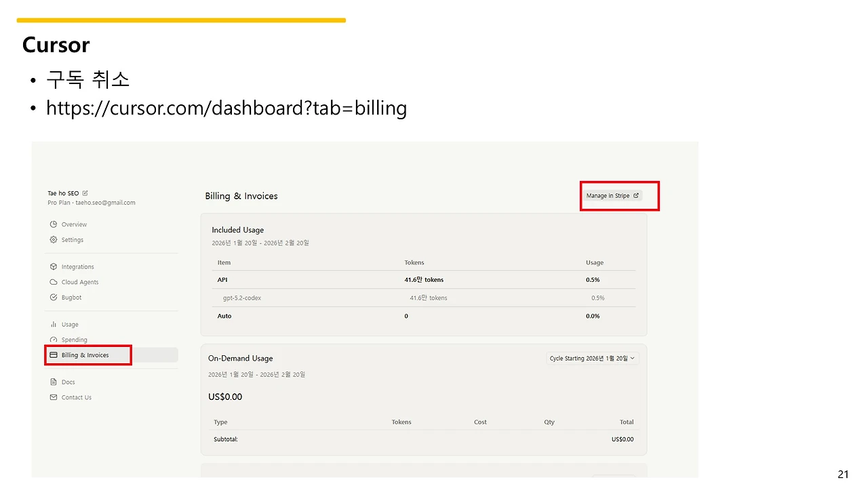
Task: Click the On-Demand Usage heading
Action: [x=241, y=359]
